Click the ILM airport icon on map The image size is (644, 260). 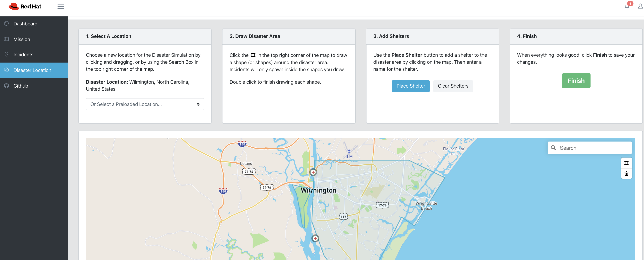pyautogui.click(x=349, y=151)
